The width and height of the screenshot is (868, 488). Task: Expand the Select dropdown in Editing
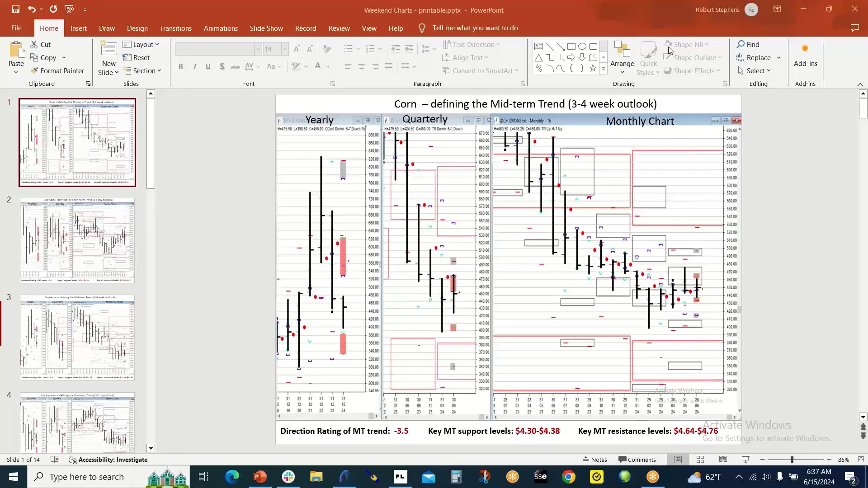tap(754, 70)
